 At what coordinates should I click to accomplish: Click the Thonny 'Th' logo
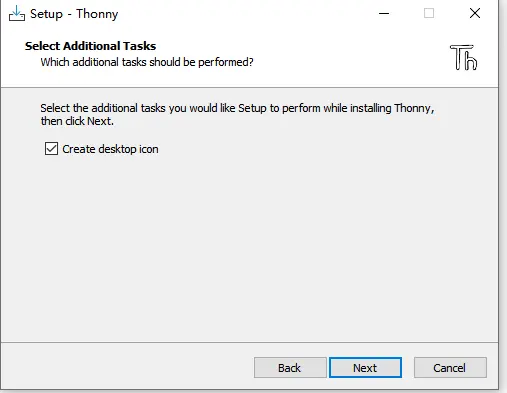(x=464, y=58)
